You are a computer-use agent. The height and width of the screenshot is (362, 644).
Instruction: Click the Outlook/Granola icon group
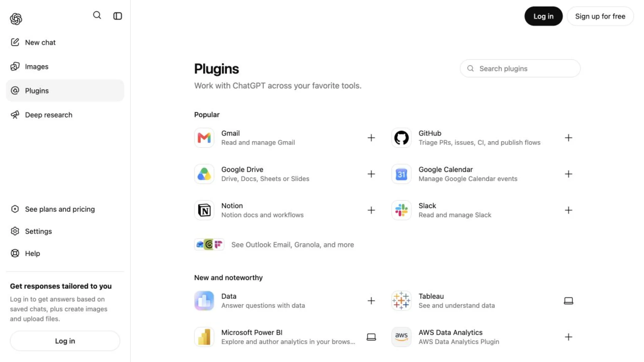coord(209,244)
